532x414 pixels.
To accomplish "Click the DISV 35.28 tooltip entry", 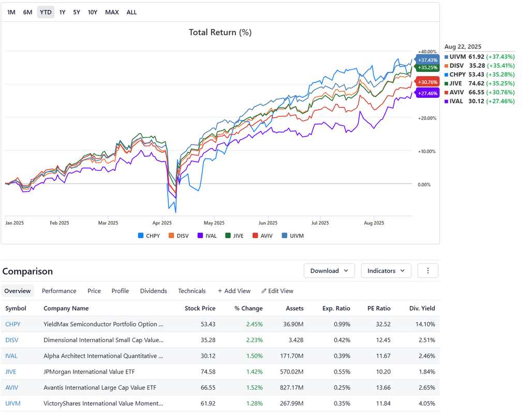I will pos(480,66).
